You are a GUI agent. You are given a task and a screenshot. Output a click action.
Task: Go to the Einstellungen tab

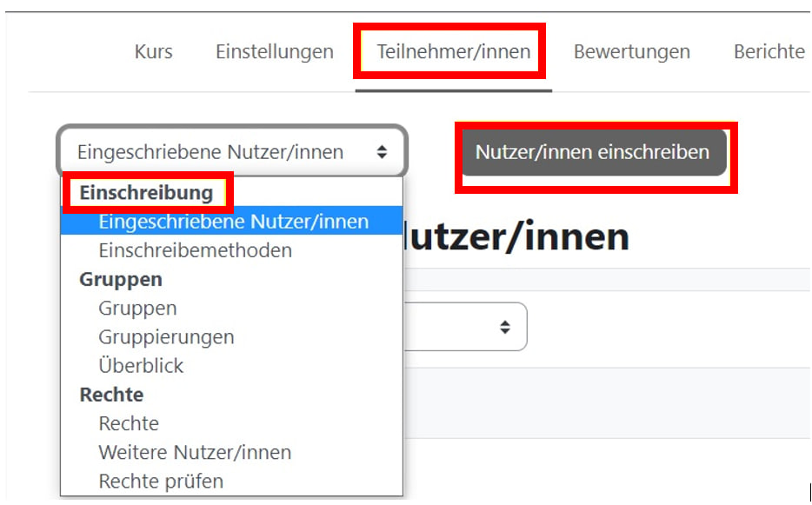274,51
